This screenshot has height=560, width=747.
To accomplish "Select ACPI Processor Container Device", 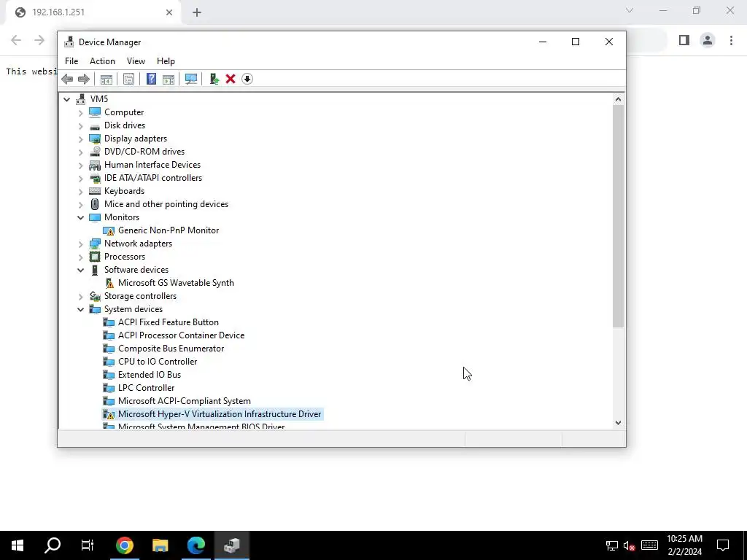I will pos(181,335).
